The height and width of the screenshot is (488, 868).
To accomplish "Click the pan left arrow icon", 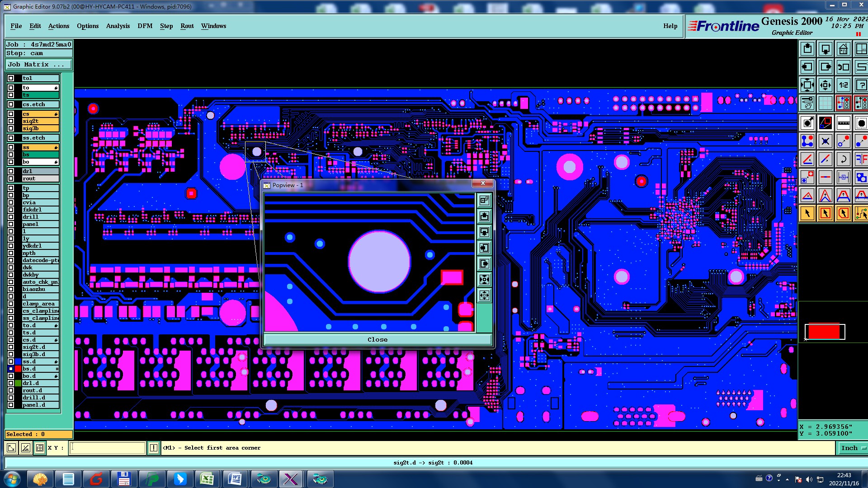I will 807,67.
